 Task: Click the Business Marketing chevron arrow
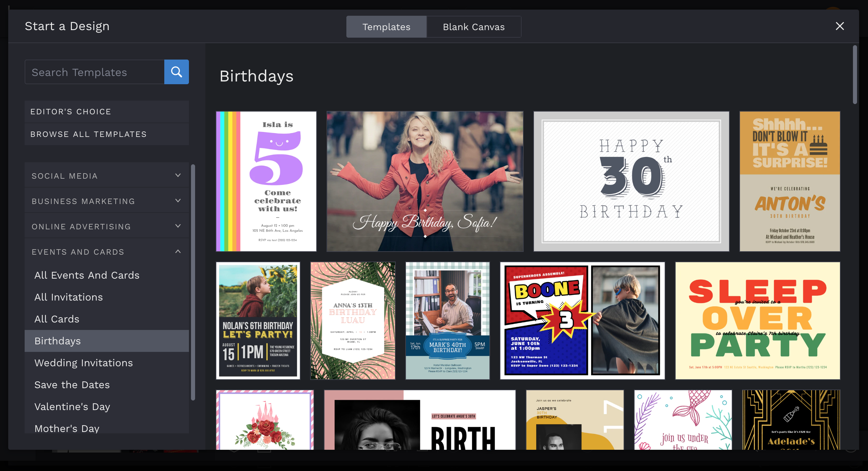click(x=178, y=201)
